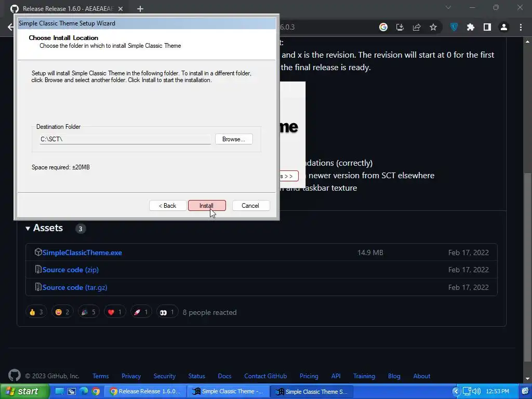The height and width of the screenshot is (399, 532).
Task: Click the Install button in setup wizard
Action: coord(207,206)
